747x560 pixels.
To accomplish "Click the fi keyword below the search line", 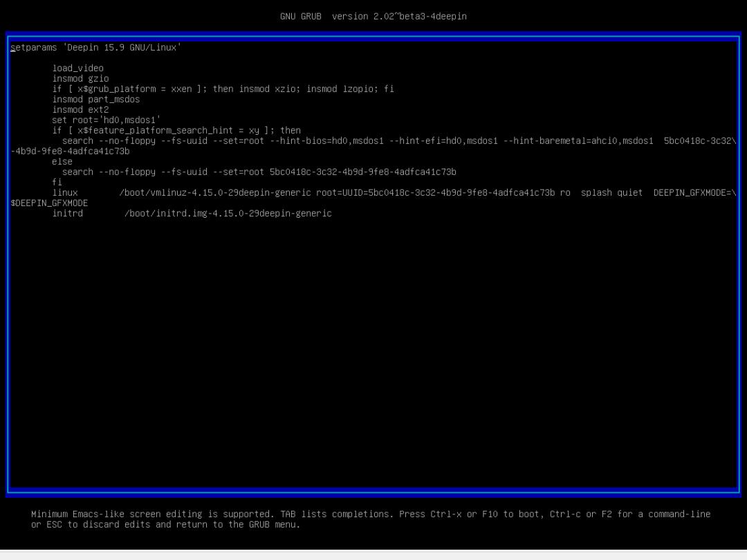I will (x=57, y=183).
